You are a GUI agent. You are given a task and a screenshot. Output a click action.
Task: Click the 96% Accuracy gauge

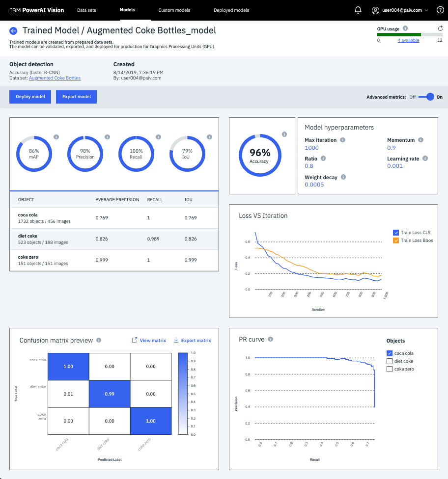click(x=260, y=156)
